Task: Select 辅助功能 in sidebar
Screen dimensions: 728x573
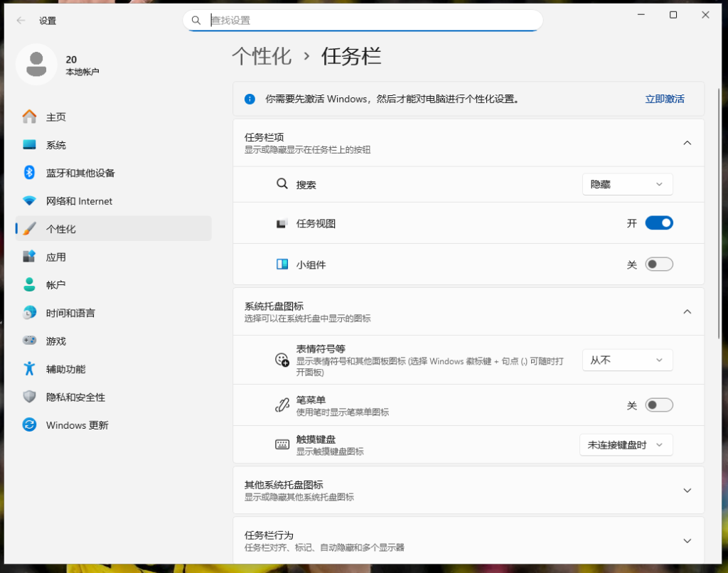Action: [x=113, y=369]
